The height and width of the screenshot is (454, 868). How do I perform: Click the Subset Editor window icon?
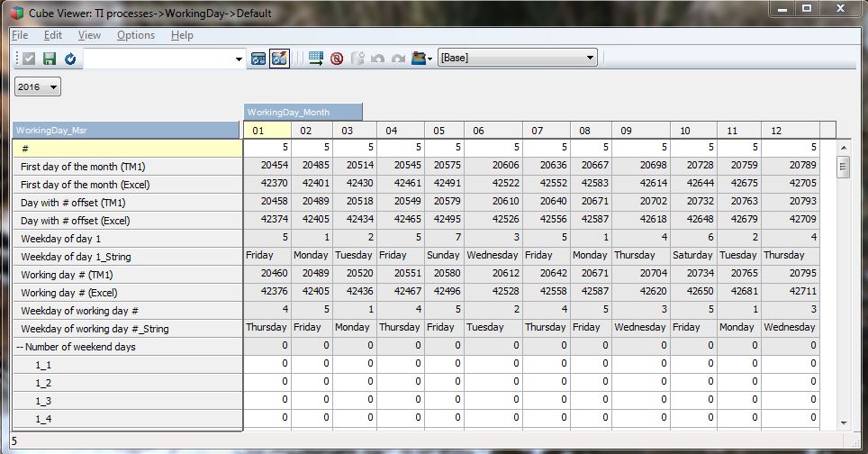click(259, 59)
